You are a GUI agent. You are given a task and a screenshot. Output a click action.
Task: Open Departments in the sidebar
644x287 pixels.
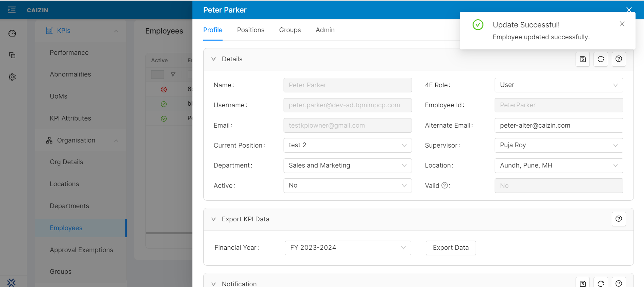click(x=69, y=206)
